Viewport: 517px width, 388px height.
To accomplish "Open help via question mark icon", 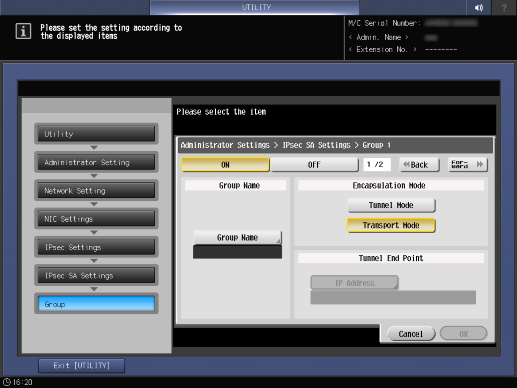I will point(504,7).
